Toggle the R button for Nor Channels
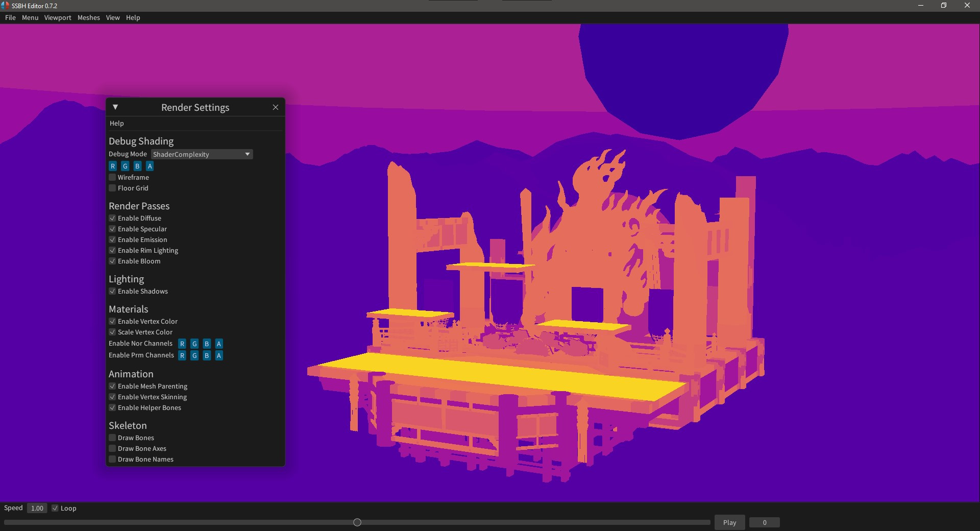 pos(182,344)
